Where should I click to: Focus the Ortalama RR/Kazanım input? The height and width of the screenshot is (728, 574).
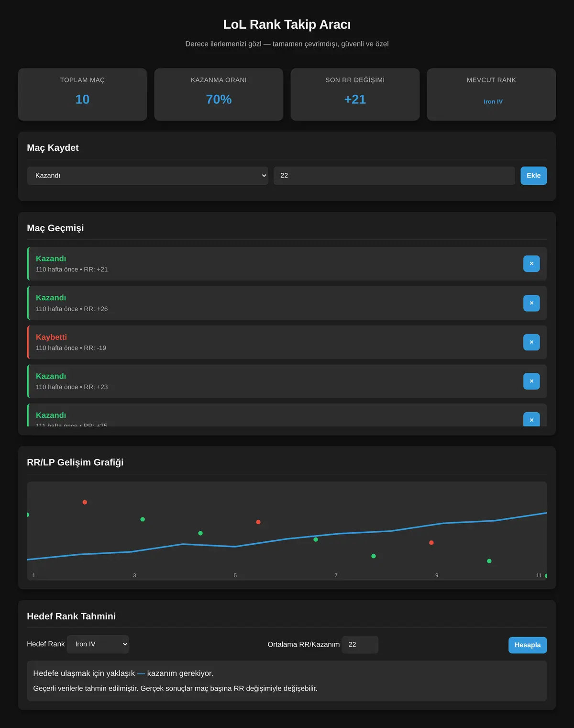click(x=360, y=645)
